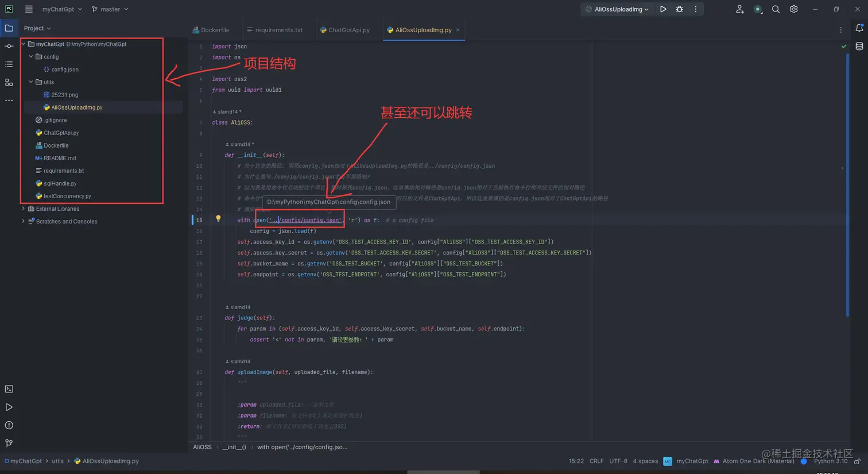868x474 pixels.
Task: Open the master branch dropdown
Action: (110, 9)
